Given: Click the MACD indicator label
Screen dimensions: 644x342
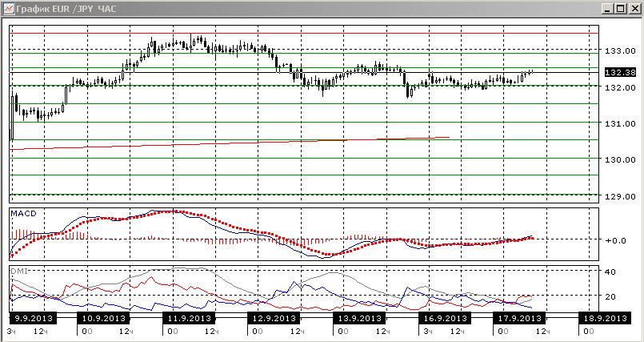Looking at the screenshot, I should click(23, 213).
